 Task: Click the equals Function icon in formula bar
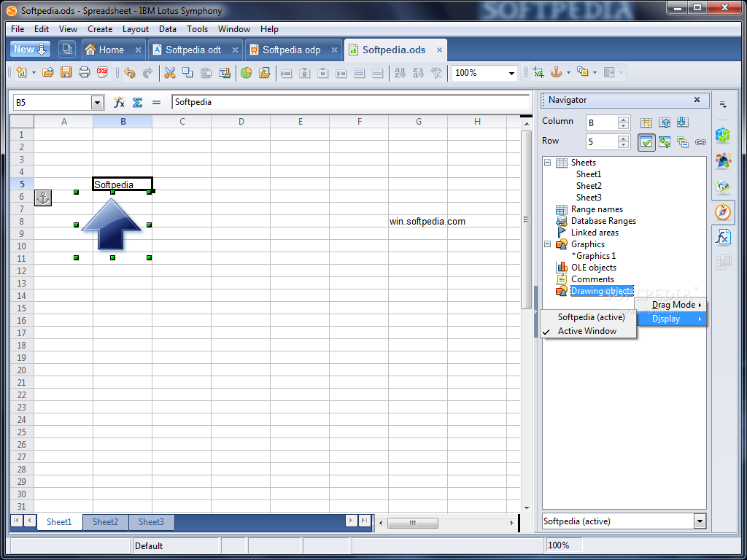(156, 102)
